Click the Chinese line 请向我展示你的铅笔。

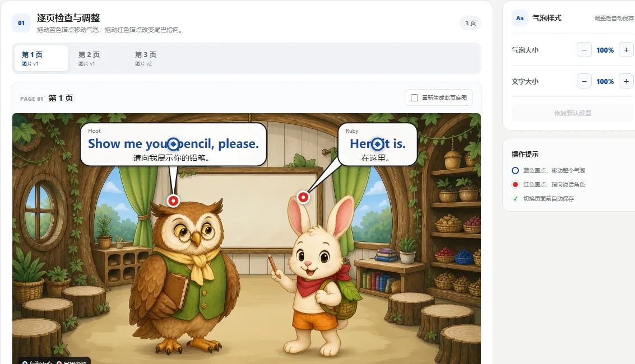click(x=172, y=158)
